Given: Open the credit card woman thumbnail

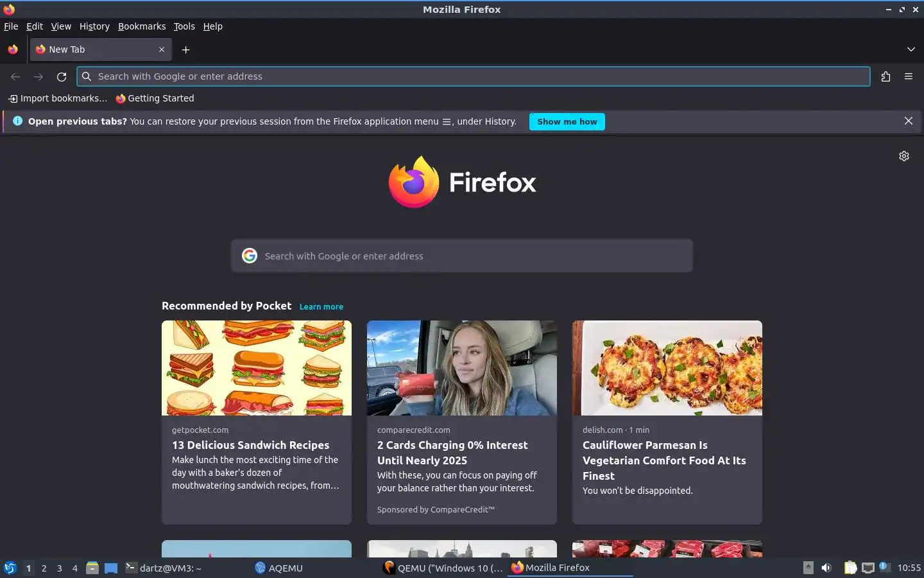Looking at the screenshot, I should pyautogui.click(x=462, y=368).
